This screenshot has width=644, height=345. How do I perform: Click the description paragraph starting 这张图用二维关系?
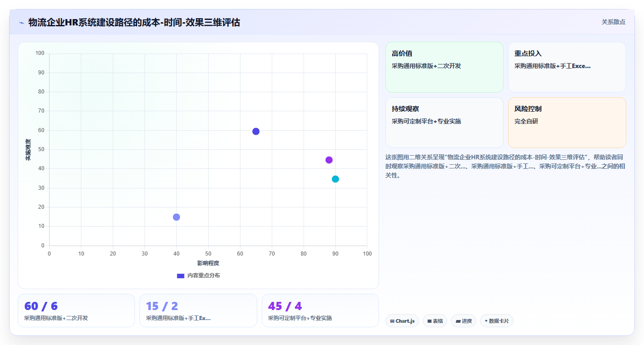tap(505, 166)
